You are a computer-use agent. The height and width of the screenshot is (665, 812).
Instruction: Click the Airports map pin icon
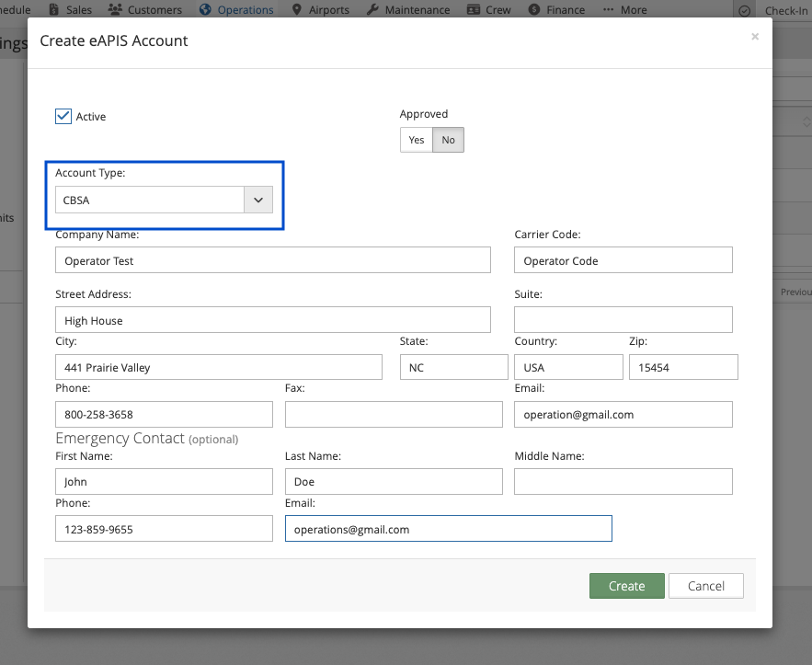point(296,10)
